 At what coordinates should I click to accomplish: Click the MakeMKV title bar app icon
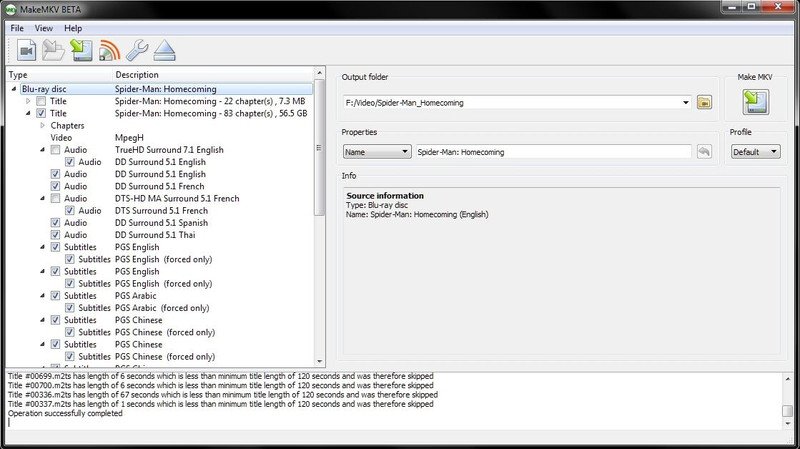pyautogui.click(x=10, y=9)
